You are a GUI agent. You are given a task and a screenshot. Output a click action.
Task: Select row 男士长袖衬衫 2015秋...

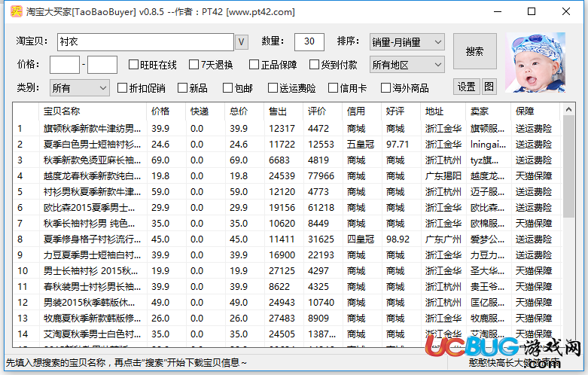pyautogui.click(x=287, y=271)
